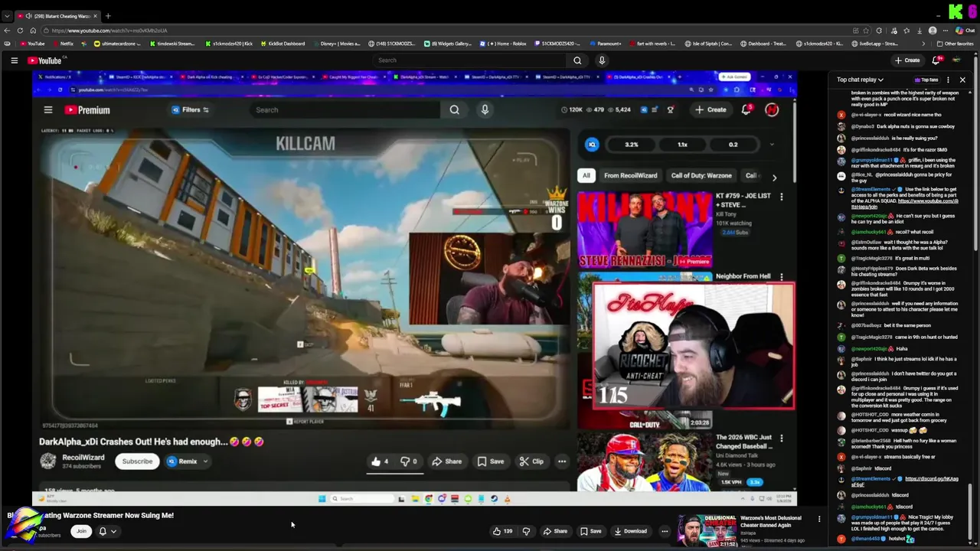Mute the tab via its speaker icon
Screen dimensions: 980x551
[x=28, y=16]
